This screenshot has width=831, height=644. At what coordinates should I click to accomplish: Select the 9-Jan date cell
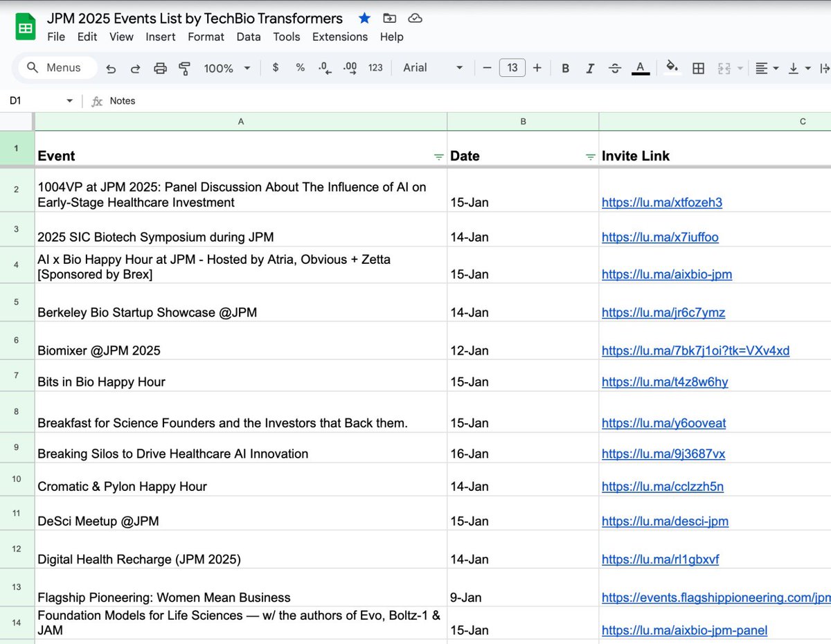[x=523, y=587]
